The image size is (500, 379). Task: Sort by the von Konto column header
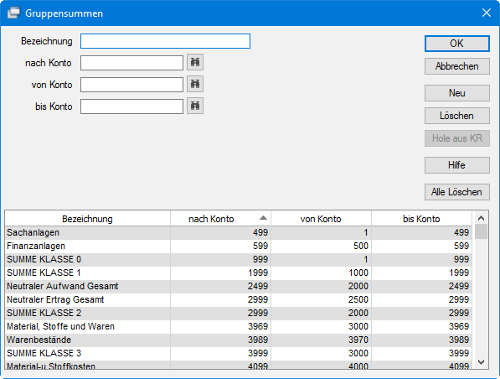[321, 219]
